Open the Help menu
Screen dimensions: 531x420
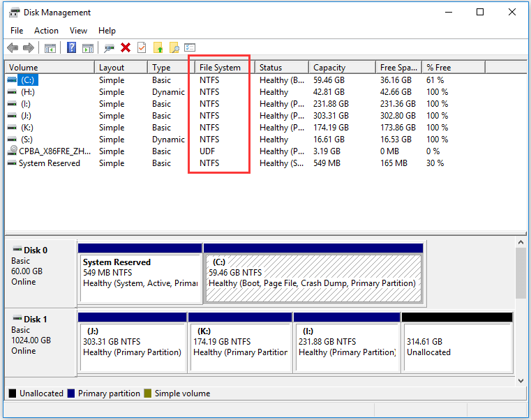[107, 31]
